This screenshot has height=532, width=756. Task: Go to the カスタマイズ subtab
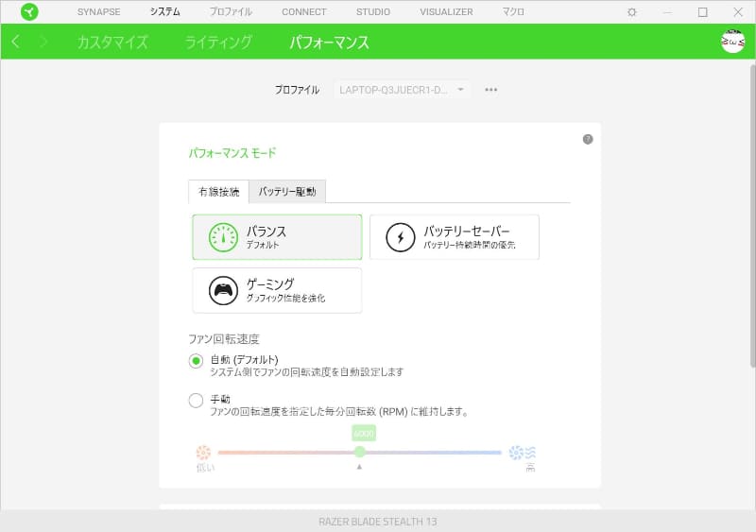(x=112, y=42)
